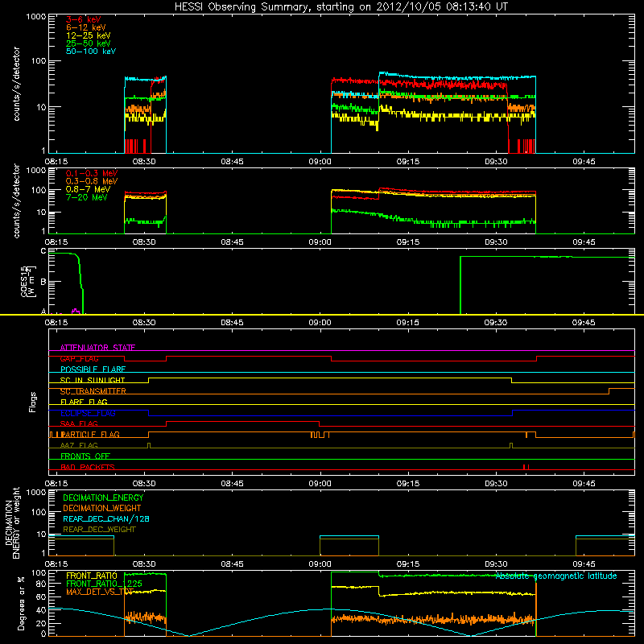The height and width of the screenshot is (644, 644).
Task: Click the GOES class B tick label
Action: pyautogui.click(x=43, y=282)
